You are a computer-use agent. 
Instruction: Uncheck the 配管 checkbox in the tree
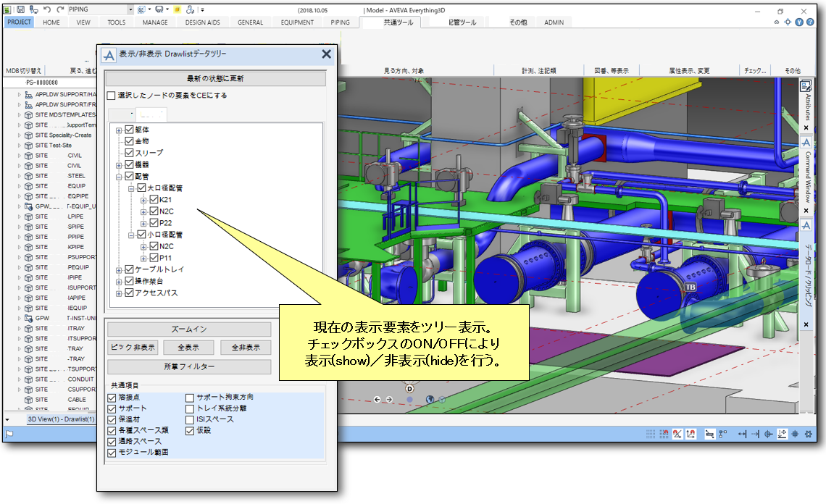(129, 176)
